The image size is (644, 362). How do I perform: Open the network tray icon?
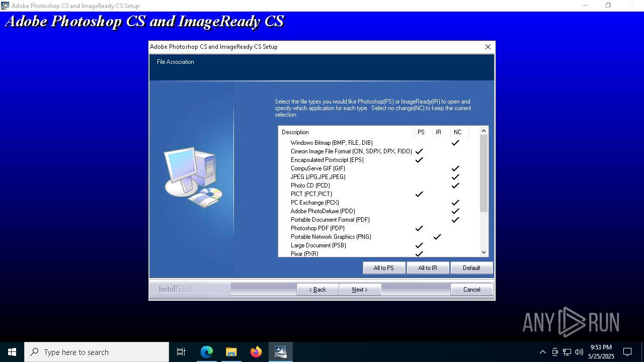point(567,352)
